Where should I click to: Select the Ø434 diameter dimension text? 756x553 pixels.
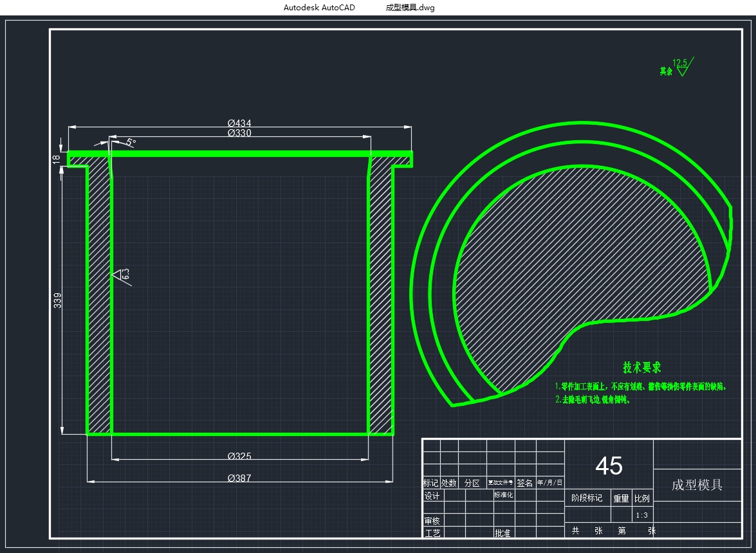click(x=239, y=123)
